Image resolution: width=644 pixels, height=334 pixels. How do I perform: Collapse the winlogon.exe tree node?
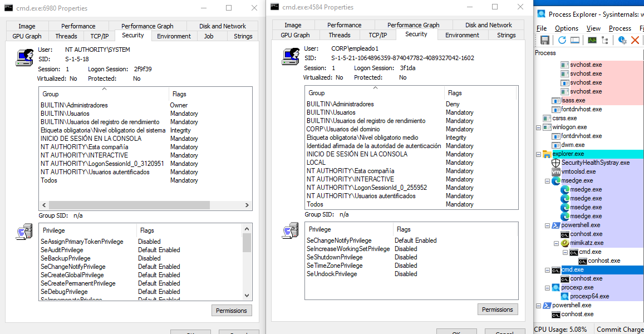click(538, 127)
